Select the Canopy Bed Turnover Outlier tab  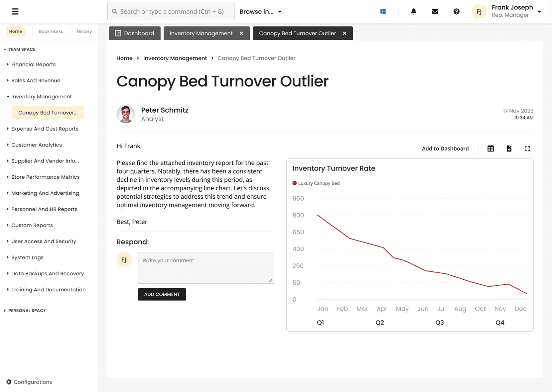pos(298,33)
